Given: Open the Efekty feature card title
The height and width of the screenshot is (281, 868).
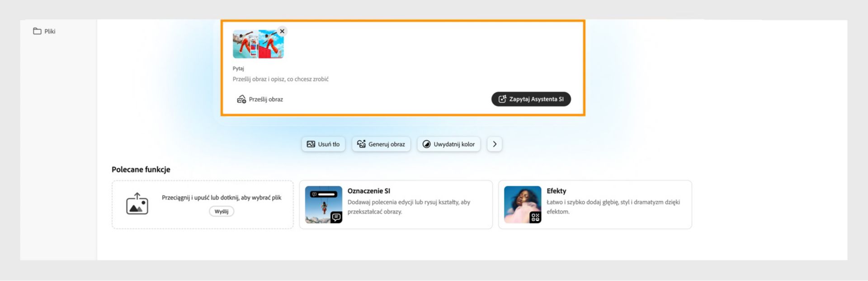Looking at the screenshot, I should (557, 191).
